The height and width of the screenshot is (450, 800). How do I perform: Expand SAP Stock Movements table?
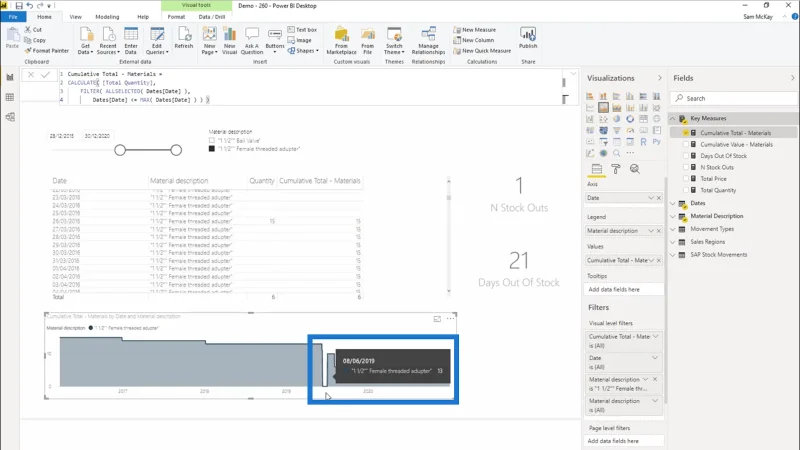pyautogui.click(x=673, y=255)
